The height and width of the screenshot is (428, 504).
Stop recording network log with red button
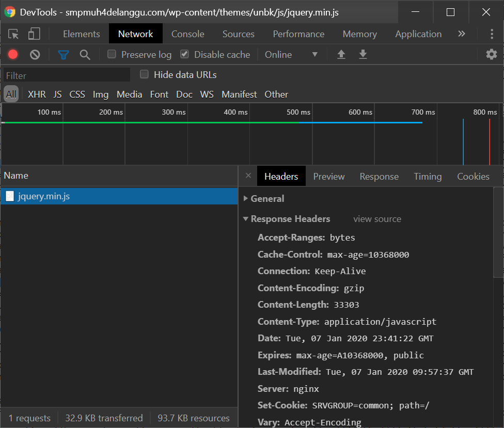[x=13, y=55]
